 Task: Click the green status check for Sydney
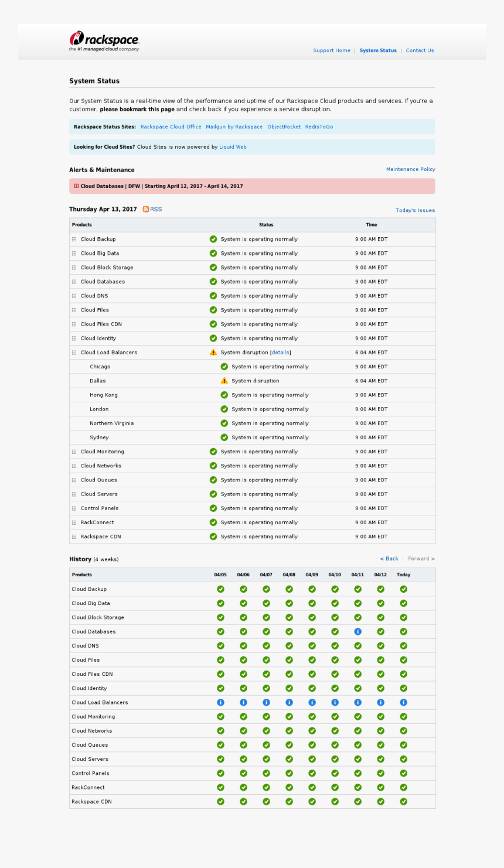[x=224, y=437]
